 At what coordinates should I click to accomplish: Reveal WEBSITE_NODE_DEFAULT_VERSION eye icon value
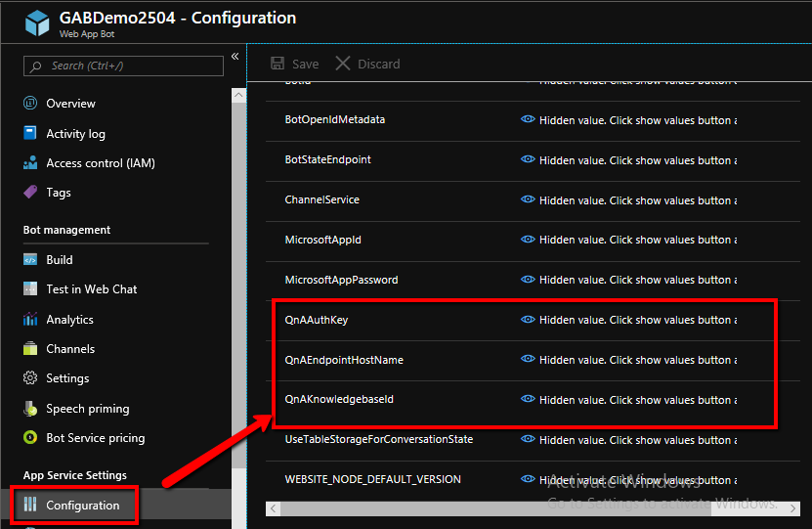[528, 479]
